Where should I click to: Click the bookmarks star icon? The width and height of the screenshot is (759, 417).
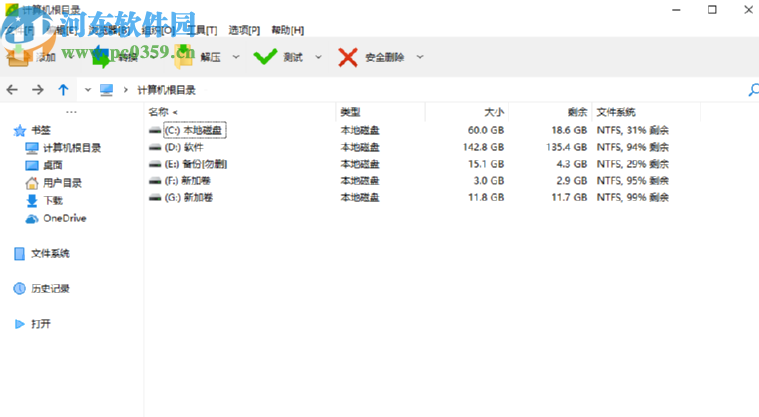point(20,130)
